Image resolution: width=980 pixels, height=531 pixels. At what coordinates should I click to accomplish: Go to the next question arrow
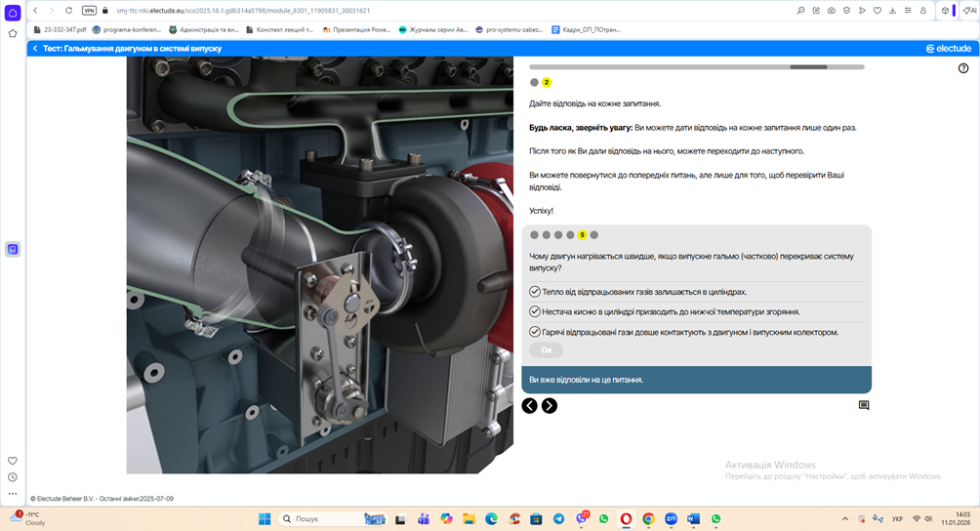click(550, 406)
